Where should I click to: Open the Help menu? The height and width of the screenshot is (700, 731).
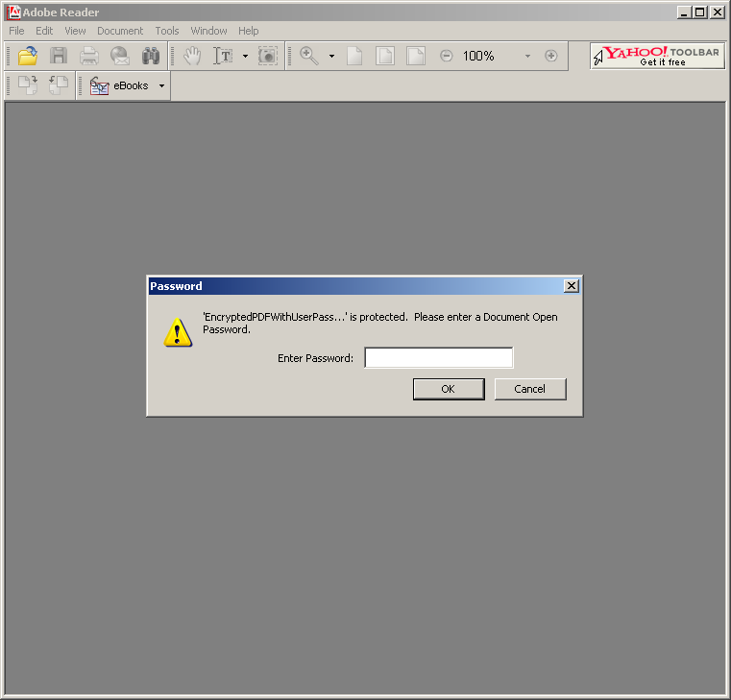(x=249, y=31)
